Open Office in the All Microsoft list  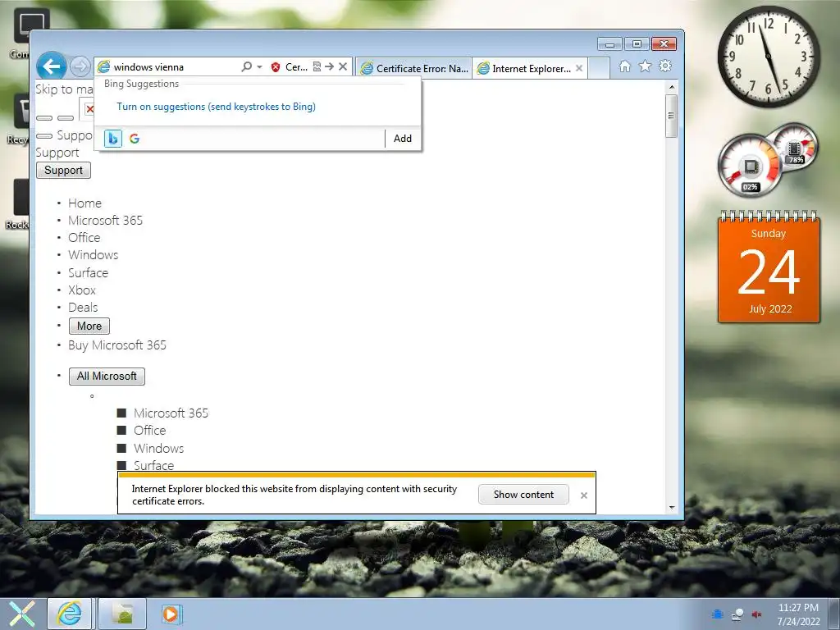coord(150,430)
